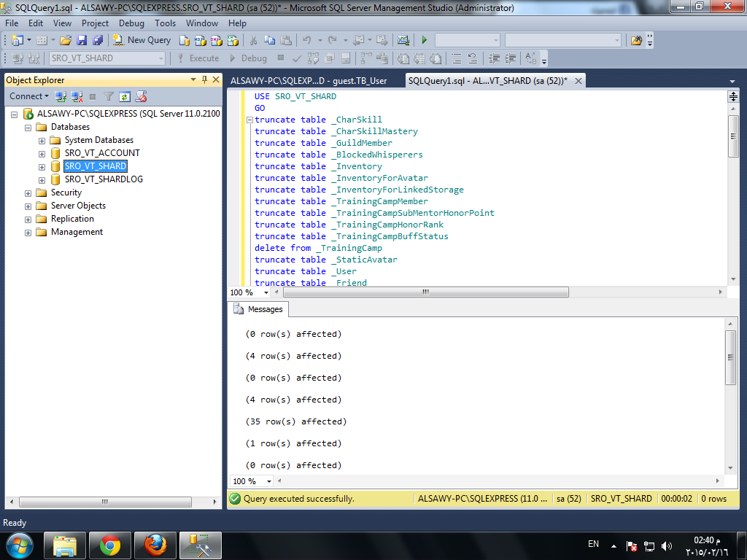Display the estimated execution plan

coord(313,58)
